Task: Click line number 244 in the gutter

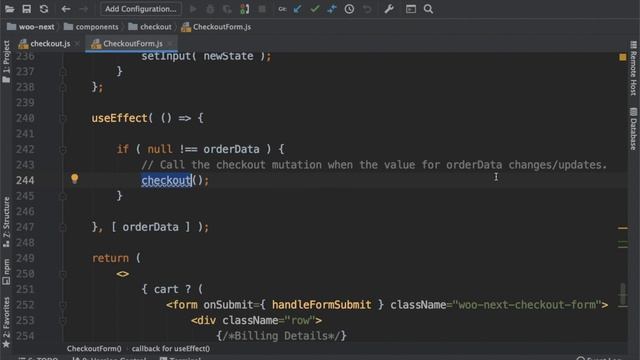Action: [25, 180]
